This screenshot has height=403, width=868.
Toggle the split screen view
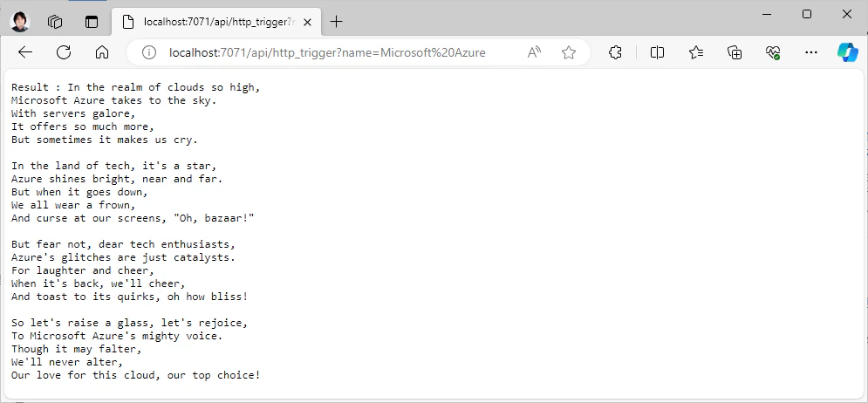[657, 52]
